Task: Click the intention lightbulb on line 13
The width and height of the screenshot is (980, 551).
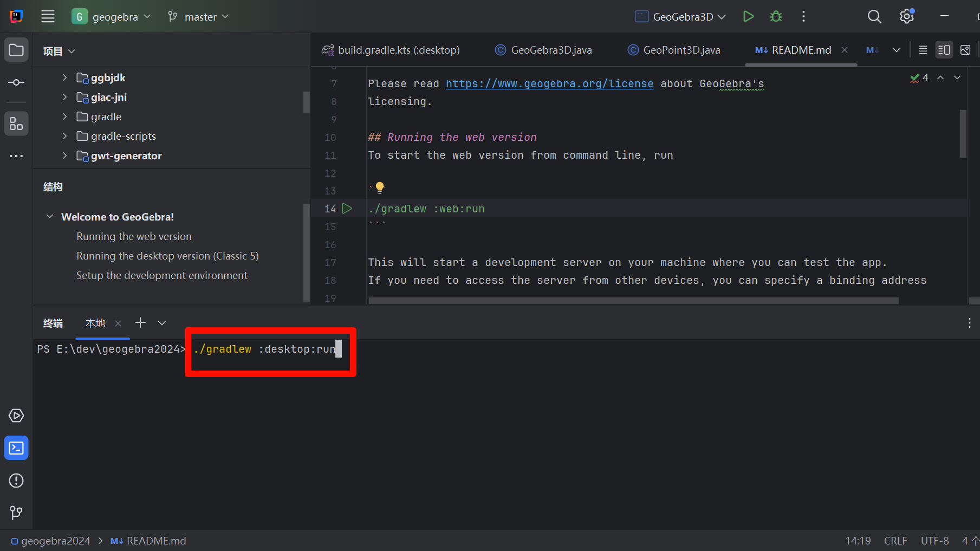Action: pos(380,187)
